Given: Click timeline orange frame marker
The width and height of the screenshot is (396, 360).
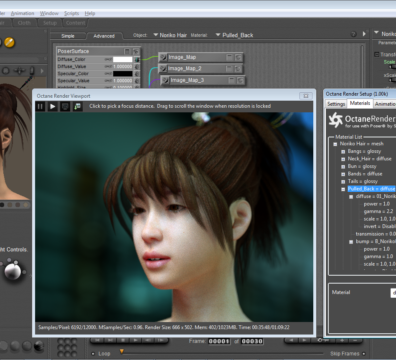Looking at the screenshot, I should tap(122, 351).
